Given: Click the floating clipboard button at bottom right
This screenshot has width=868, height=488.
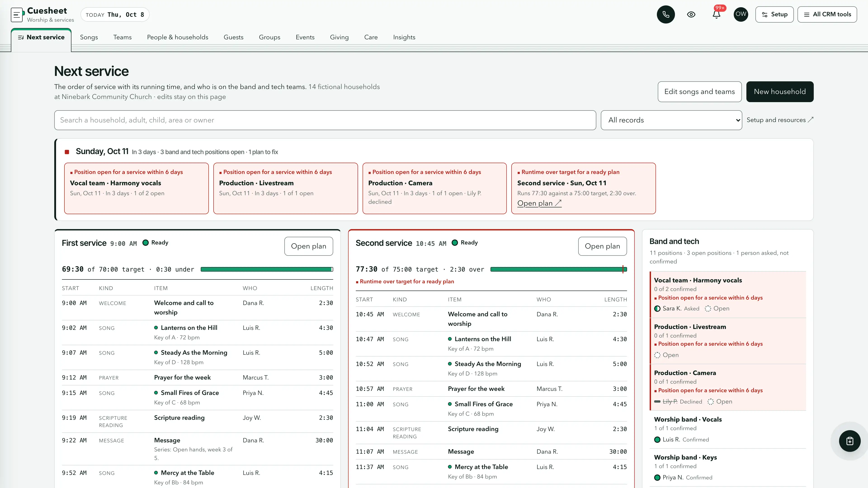Looking at the screenshot, I should (849, 441).
